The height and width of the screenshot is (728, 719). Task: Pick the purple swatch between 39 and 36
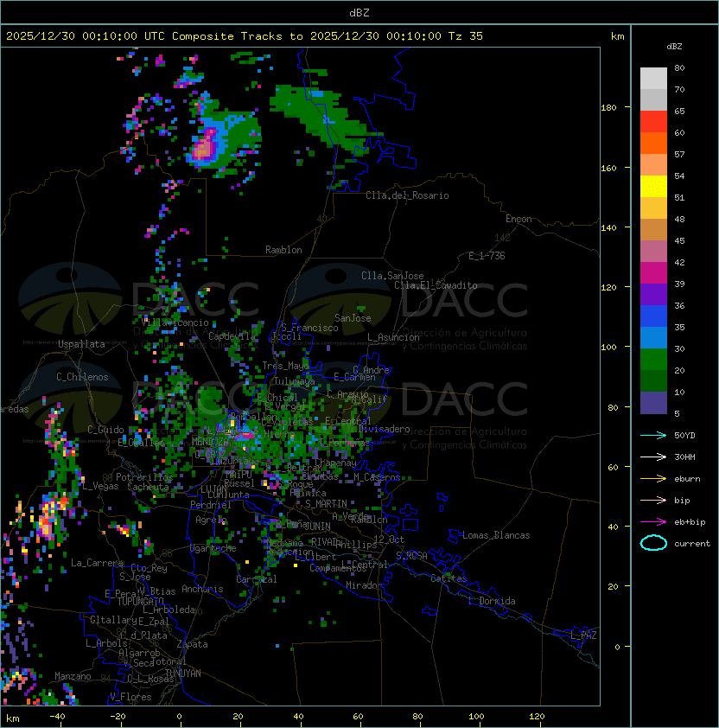pyautogui.click(x=653, y=294)
